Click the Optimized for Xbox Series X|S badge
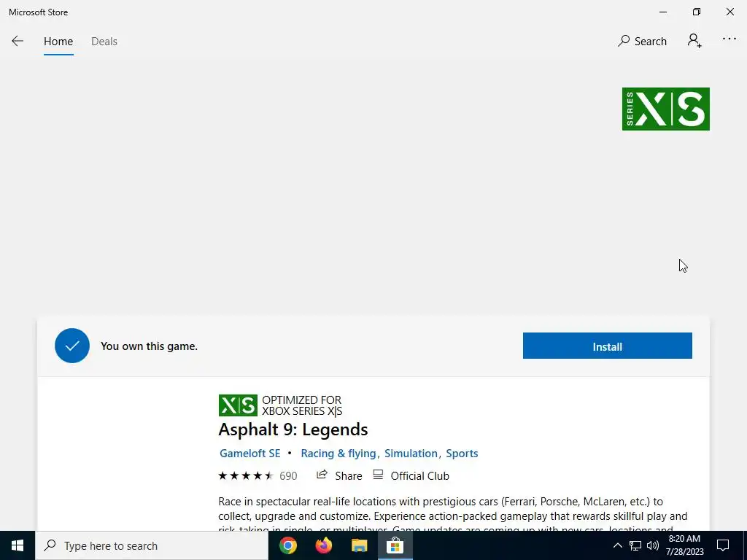 click(280, 405)
